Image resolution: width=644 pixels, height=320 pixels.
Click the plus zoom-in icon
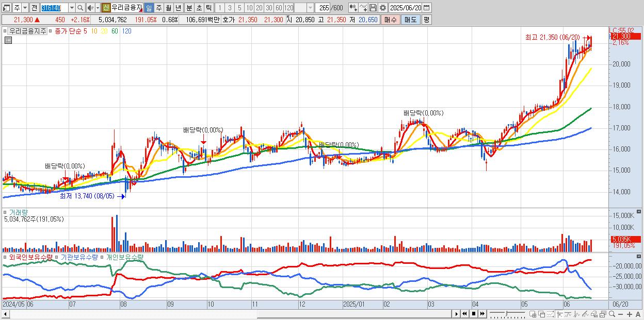(x=630, y=314)
